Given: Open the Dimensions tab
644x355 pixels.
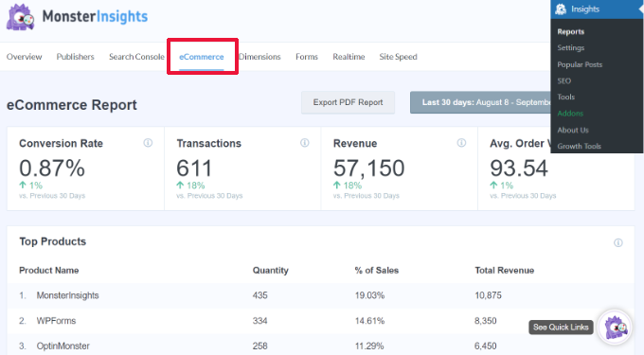Looking at the screenshot, I should [259, 57].
